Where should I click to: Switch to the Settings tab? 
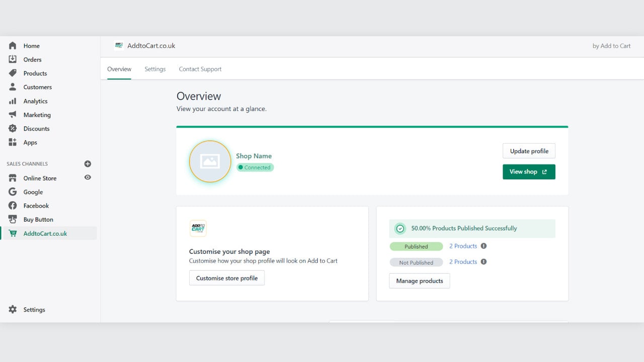click(155, 69)
